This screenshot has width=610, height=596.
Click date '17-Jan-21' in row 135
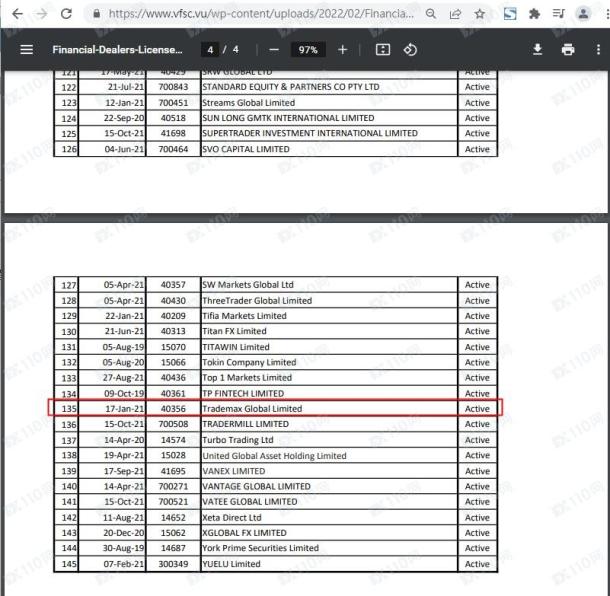tap(124, 409)
